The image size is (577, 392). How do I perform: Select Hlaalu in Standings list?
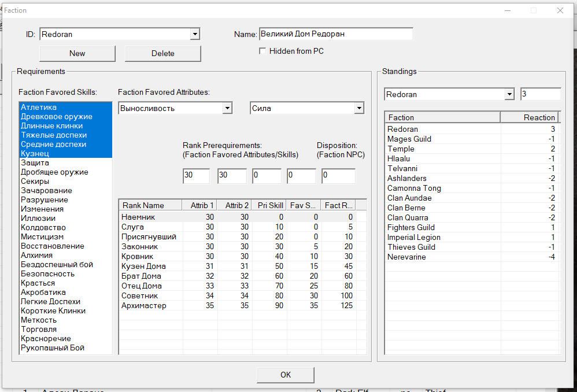(x=472, y=158)
